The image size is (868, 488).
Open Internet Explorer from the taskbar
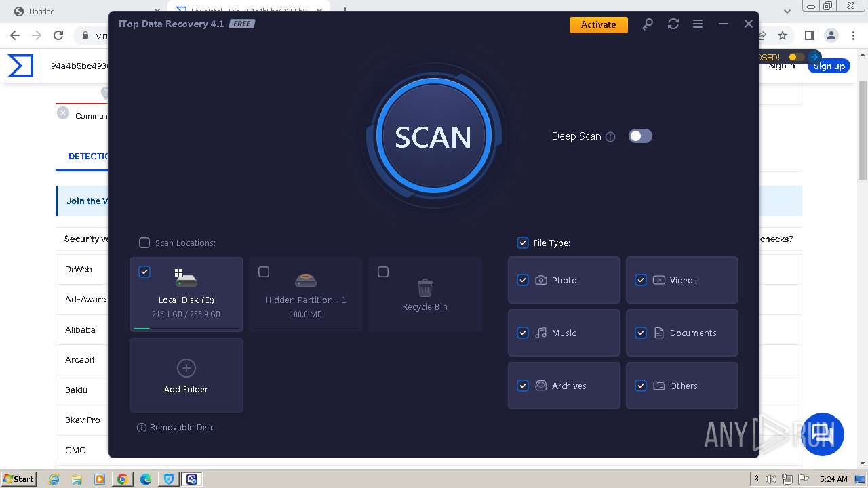[54, 479]
